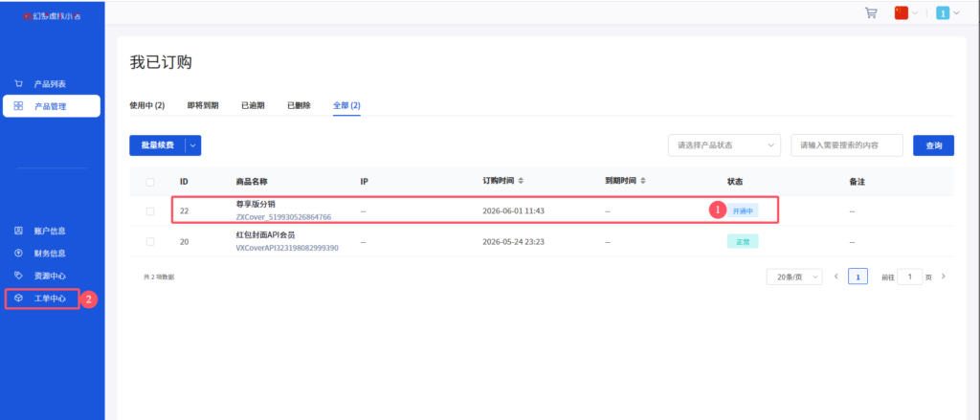Click the 产品管理 grid icon

click(x=18, y=106)
